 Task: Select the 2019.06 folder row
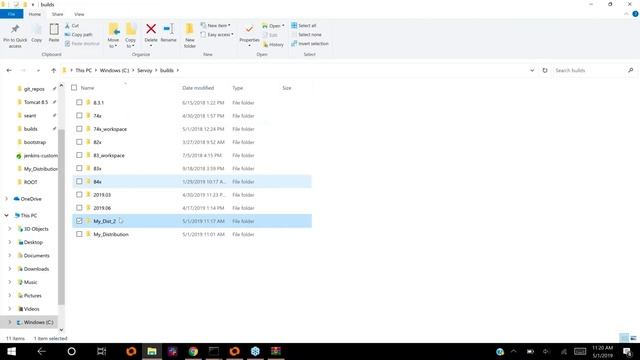click(x=192, y=208)
